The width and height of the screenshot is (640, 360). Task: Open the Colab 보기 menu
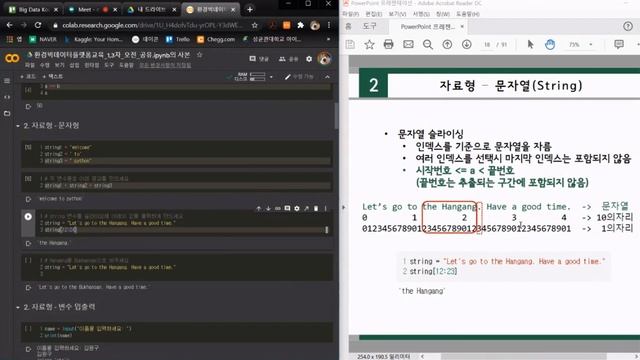tap(60, 65)
